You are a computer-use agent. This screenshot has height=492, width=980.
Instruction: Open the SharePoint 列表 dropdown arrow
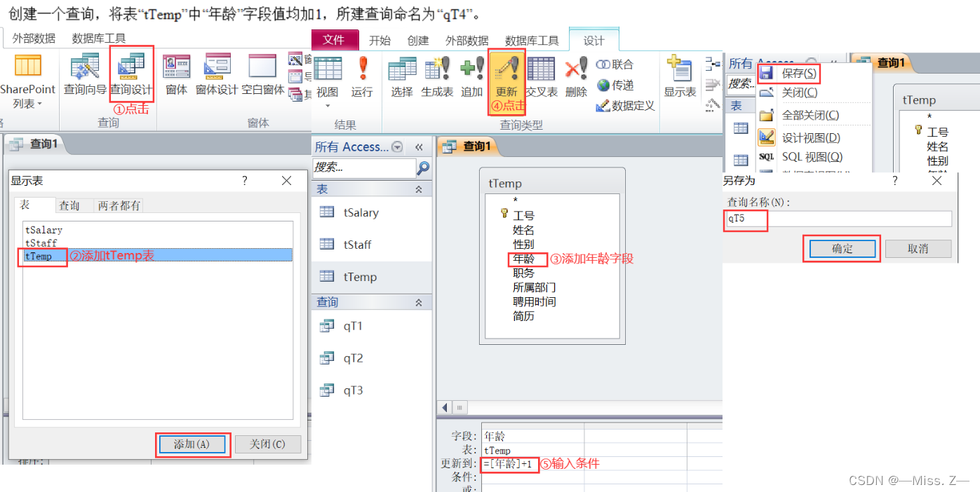[39, 104]
